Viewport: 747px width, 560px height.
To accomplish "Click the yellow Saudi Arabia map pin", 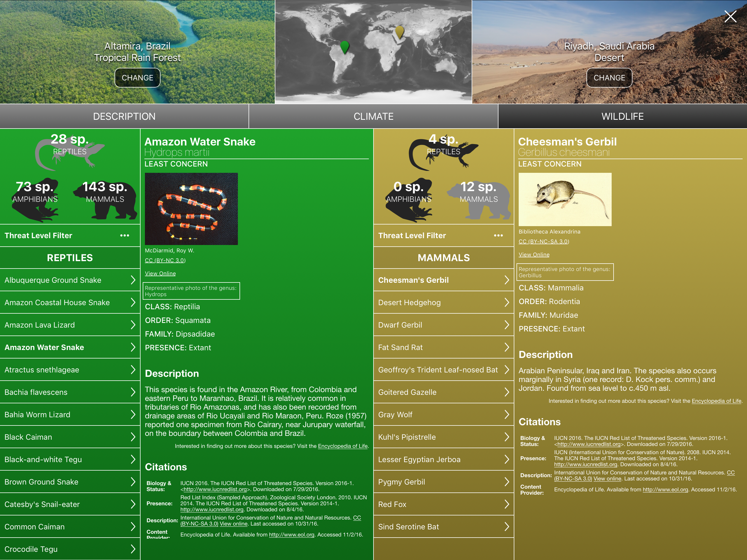I will (399, 32).
